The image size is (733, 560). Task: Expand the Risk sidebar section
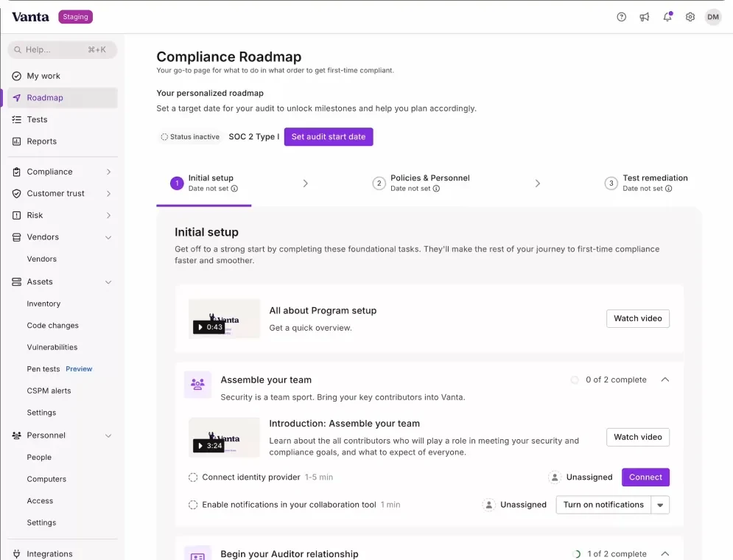point(108,215)
